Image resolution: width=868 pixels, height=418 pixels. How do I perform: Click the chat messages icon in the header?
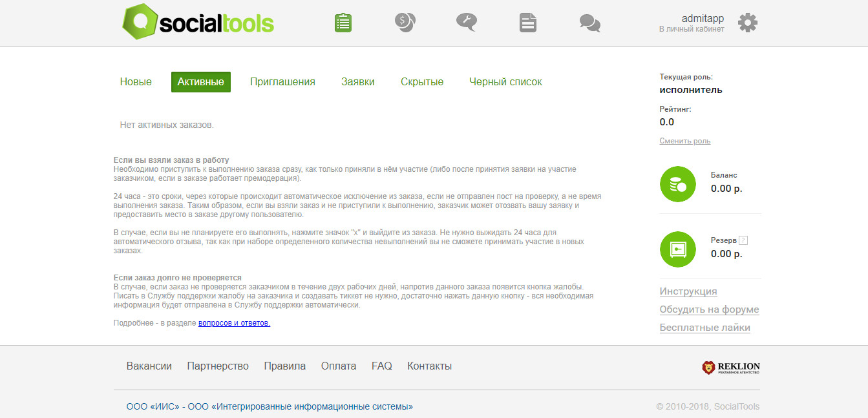pos(589,23)
